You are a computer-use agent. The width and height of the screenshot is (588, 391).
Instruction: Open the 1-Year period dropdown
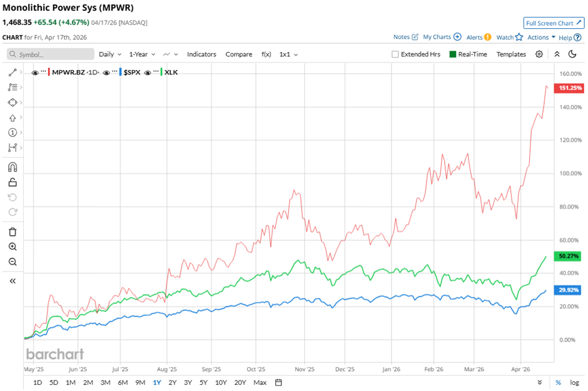(x=142, y=54)
